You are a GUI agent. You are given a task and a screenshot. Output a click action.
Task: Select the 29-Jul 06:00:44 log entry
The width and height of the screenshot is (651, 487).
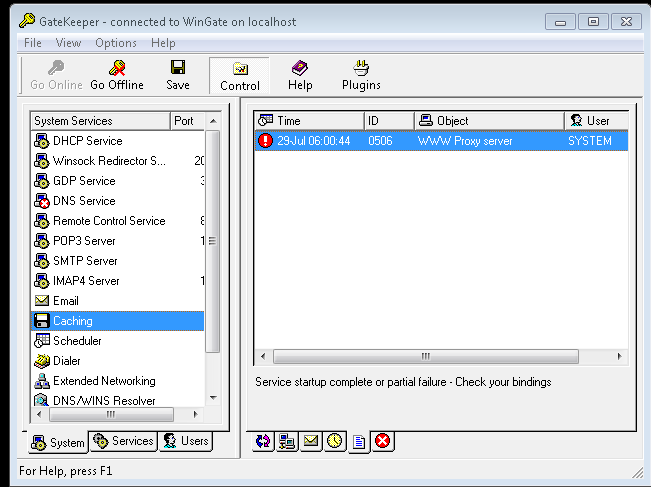pyautogui.click(x=441, y=141)
